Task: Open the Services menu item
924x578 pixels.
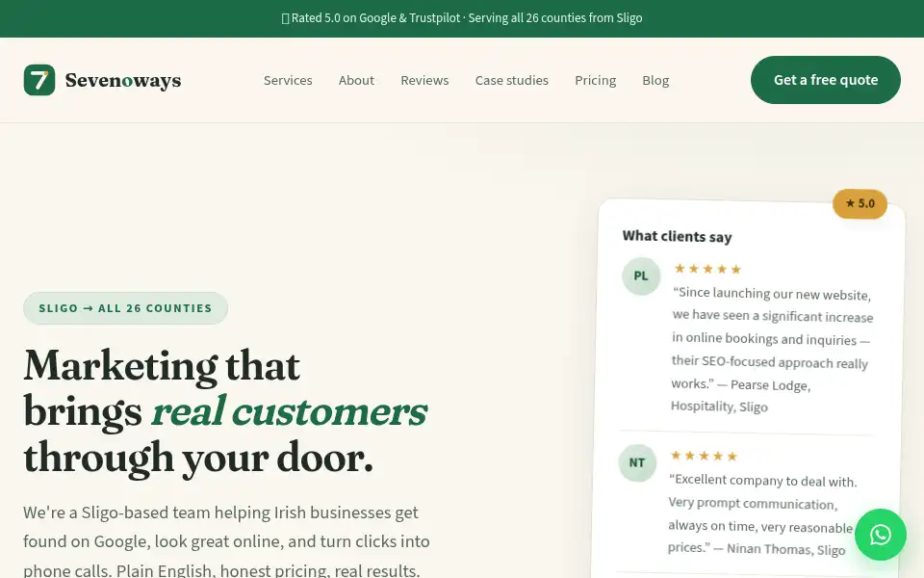Action: coord(288,80)
